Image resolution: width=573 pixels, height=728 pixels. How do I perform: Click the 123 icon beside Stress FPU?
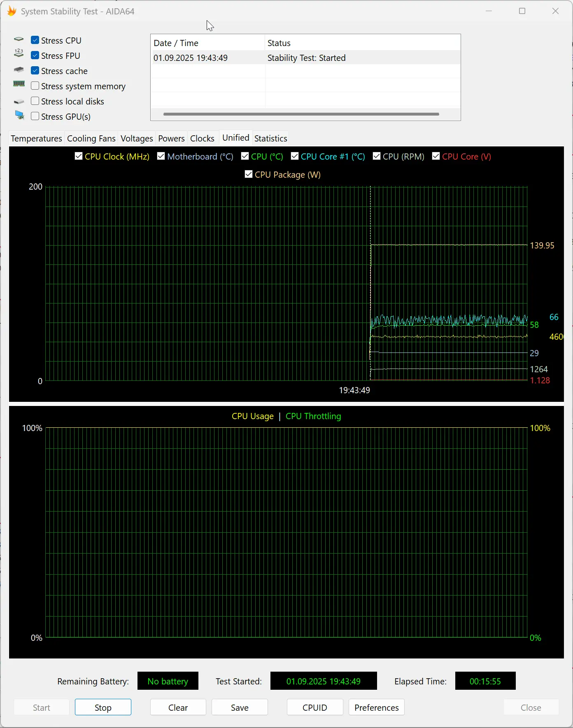click(19, 53)
